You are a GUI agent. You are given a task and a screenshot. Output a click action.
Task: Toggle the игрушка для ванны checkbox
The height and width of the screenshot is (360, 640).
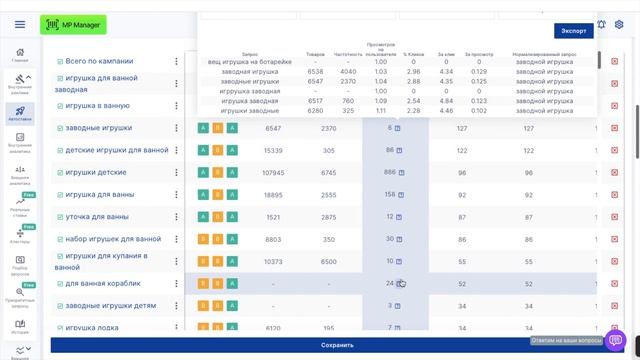coord(60,195)
